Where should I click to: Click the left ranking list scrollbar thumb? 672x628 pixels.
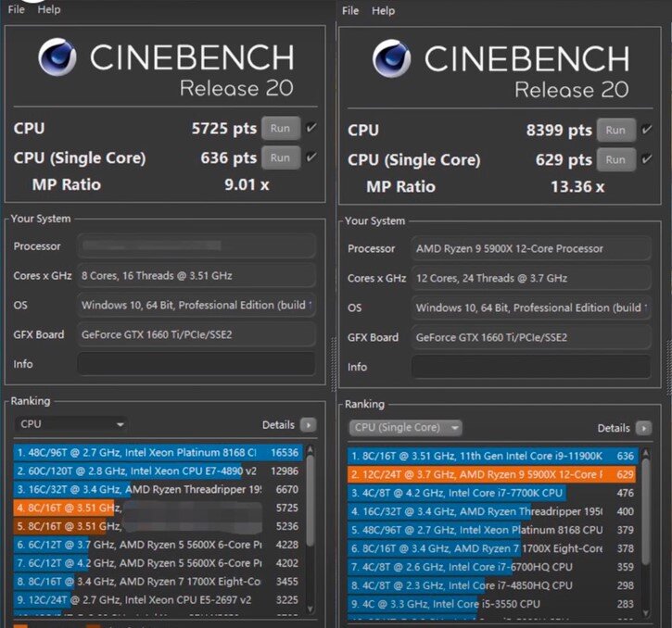pyautogui.click(x=311, y=501)
